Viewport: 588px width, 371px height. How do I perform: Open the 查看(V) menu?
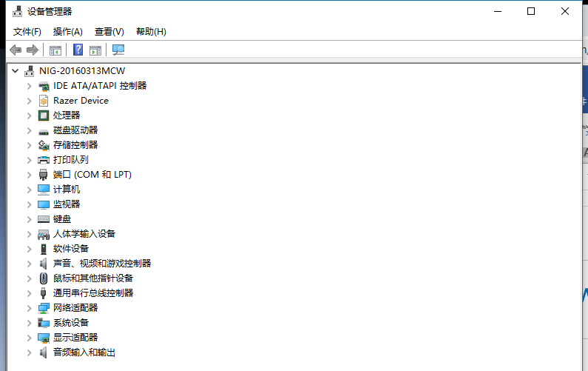[109, 32]
